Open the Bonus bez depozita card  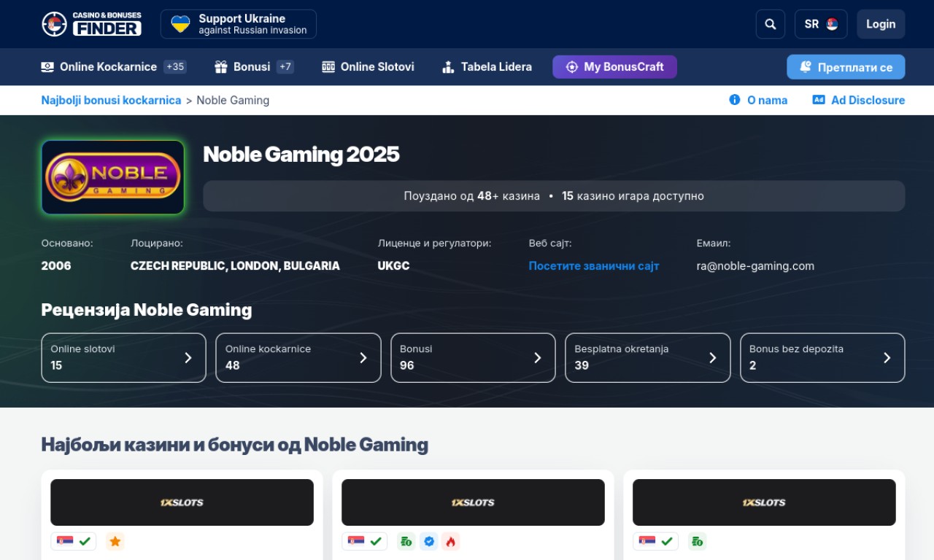pos(822,357)
